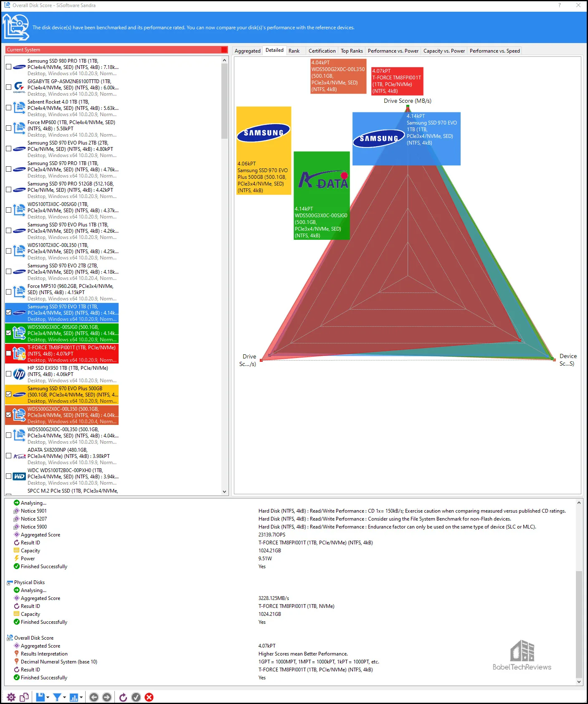
Task: Click the grey checkmark OK icon
Action: pyautogui.click(x=136, y=697)
